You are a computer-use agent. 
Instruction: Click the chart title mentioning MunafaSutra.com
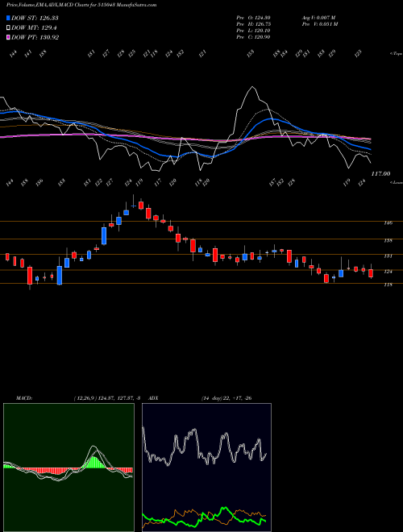(81, 5)
